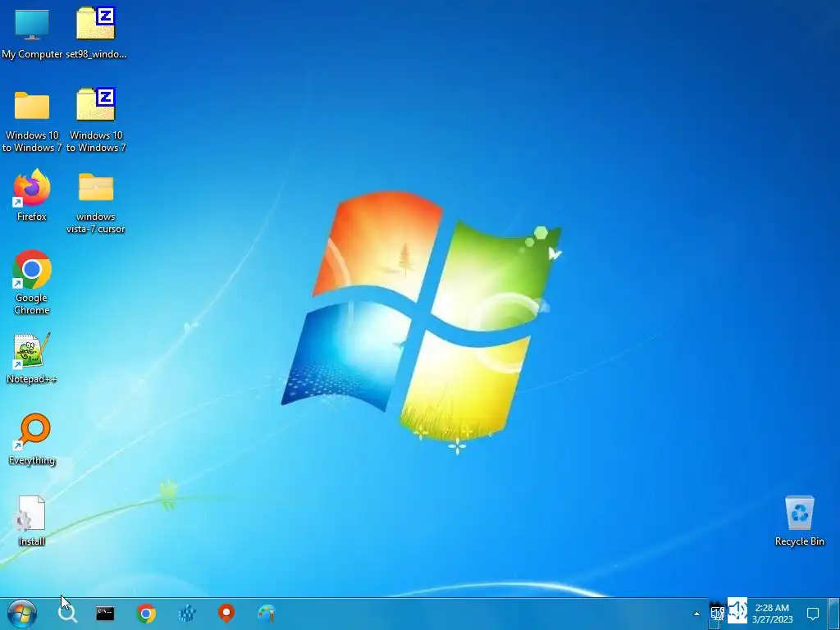Open the Command Prompt taskbar icon

[105, 614]
